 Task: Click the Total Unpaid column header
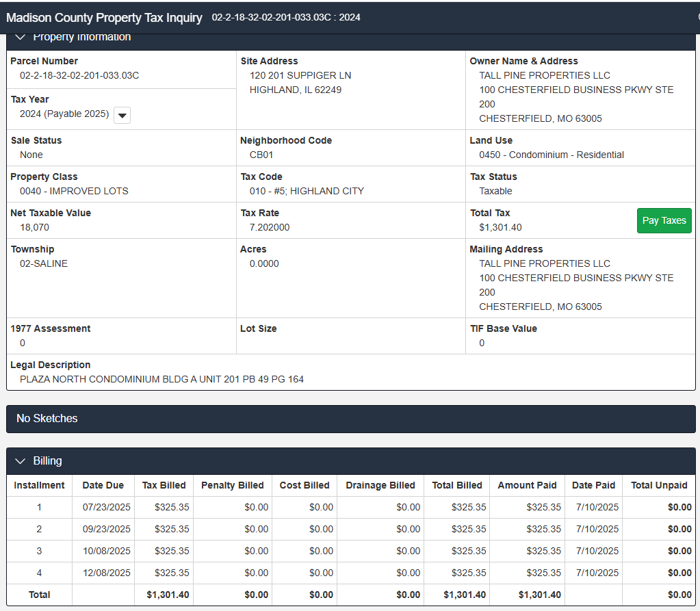click(x=658, y=485)
